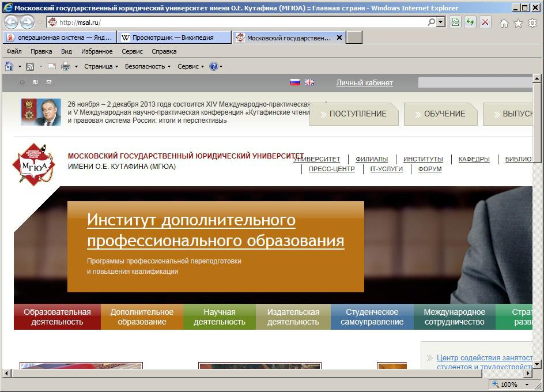Click the ПОСТУПЛЕНИЕ button
The height and width of the screenshot is (392, 544).
click(x=354, y=114)
